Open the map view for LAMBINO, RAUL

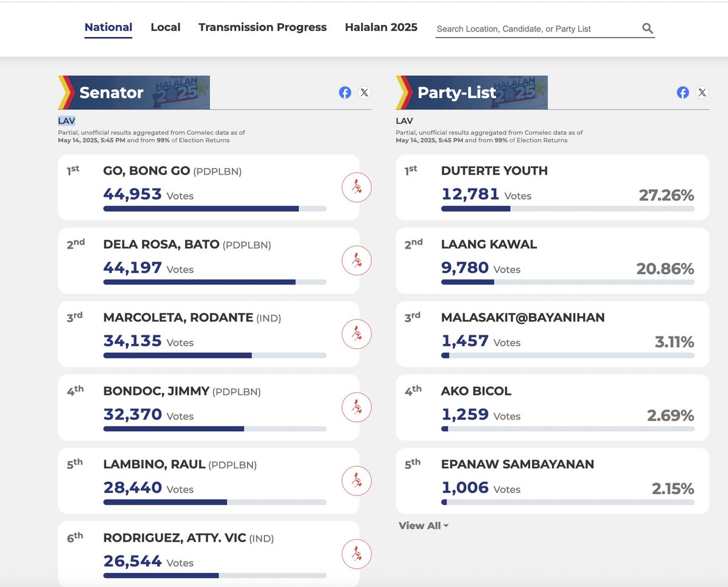tap(357, 480)
